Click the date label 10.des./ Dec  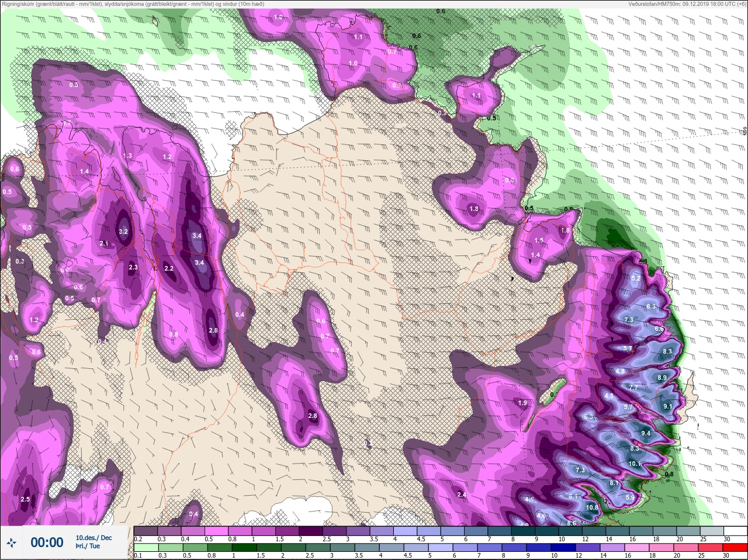coord(93,538)
